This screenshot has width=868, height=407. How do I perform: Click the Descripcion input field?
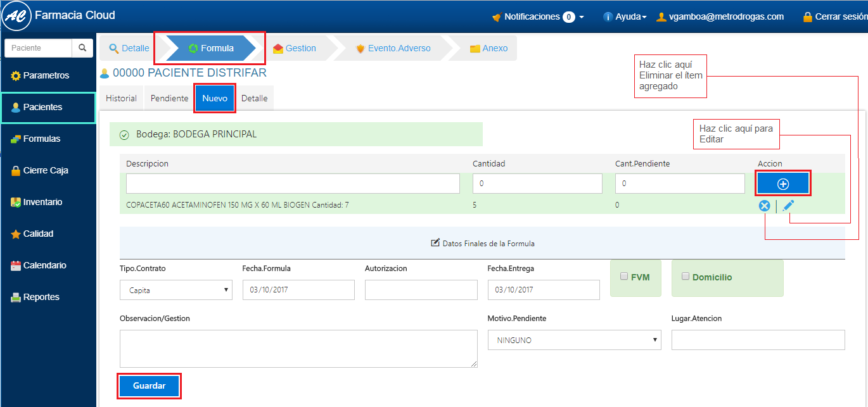click(x=293, y=184)
